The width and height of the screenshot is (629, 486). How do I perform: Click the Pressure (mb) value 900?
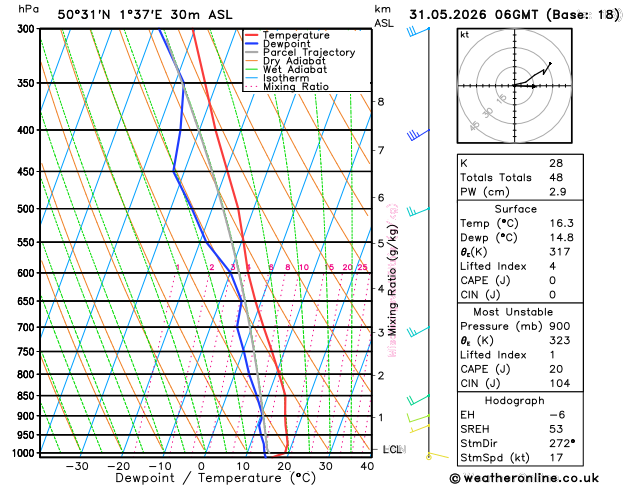[560, 326]
